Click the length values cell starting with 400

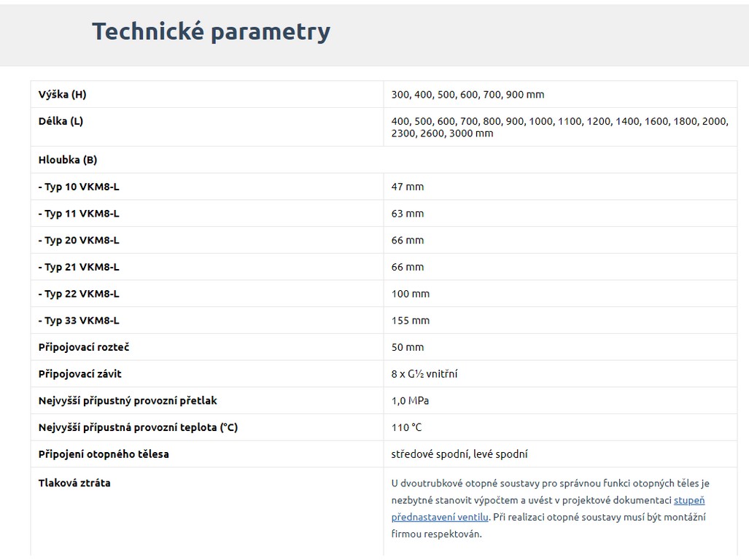[x=559, y=127]
